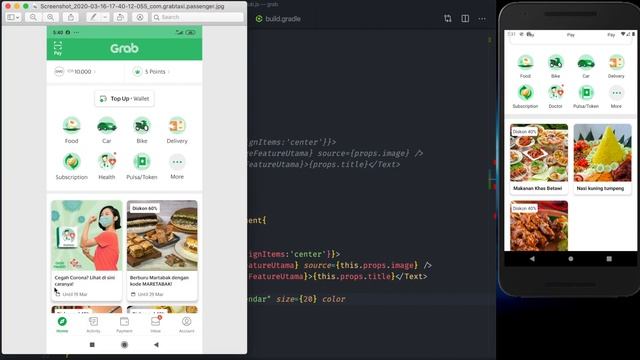Tap the Android emulator Back navigation button
The image size is (640, 360).
click(x=532, y=259)
